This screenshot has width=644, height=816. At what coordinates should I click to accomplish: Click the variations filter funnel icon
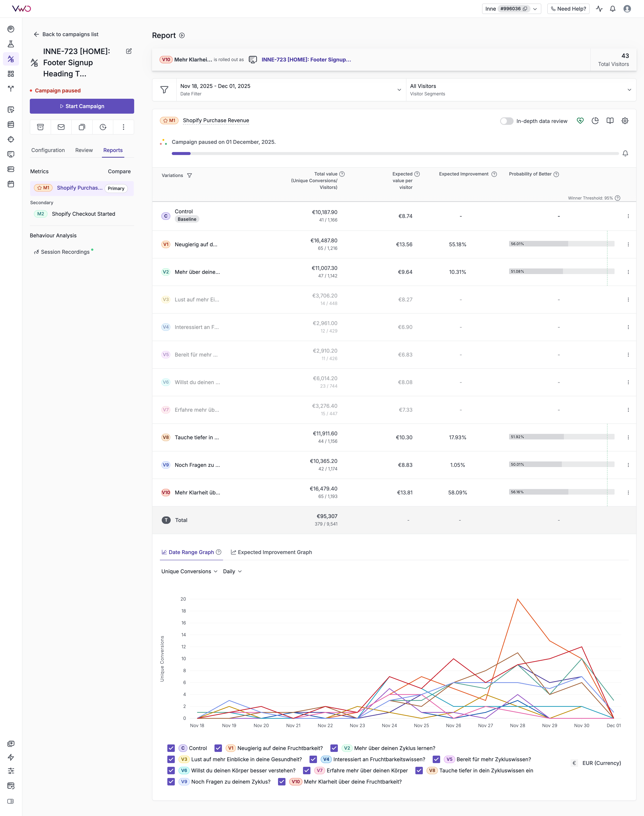(x=190, y=176)
